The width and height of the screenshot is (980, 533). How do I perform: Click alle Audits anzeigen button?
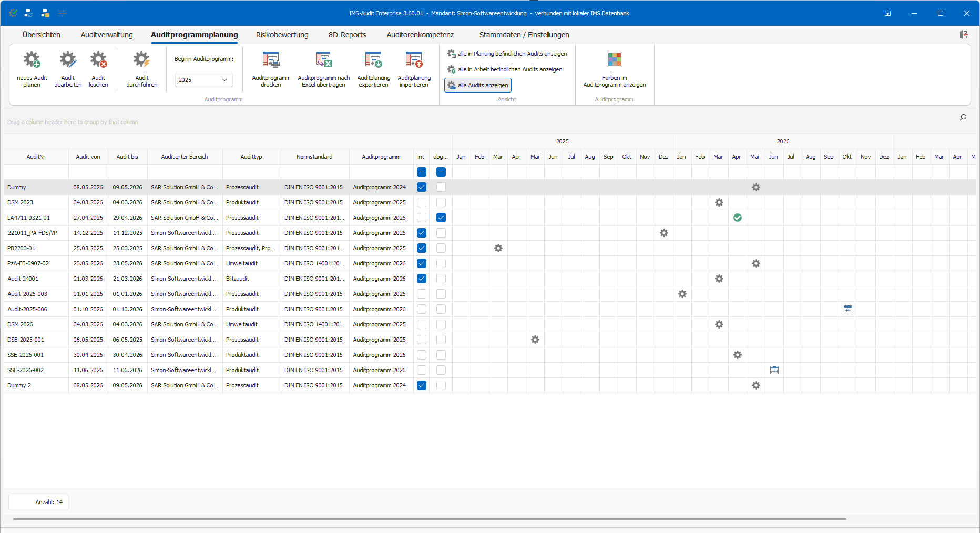[478, 85]
